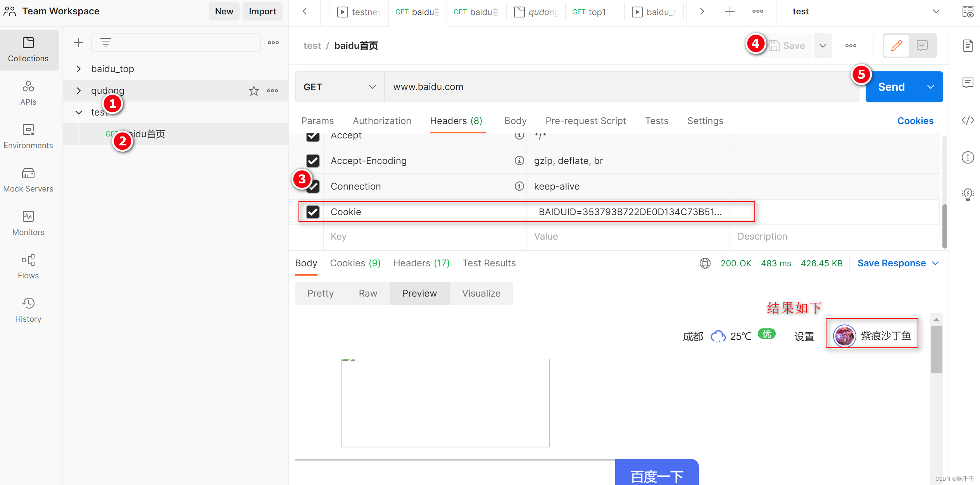
Task: Switch response view to Visualize
Action: [x=481, y=293]
